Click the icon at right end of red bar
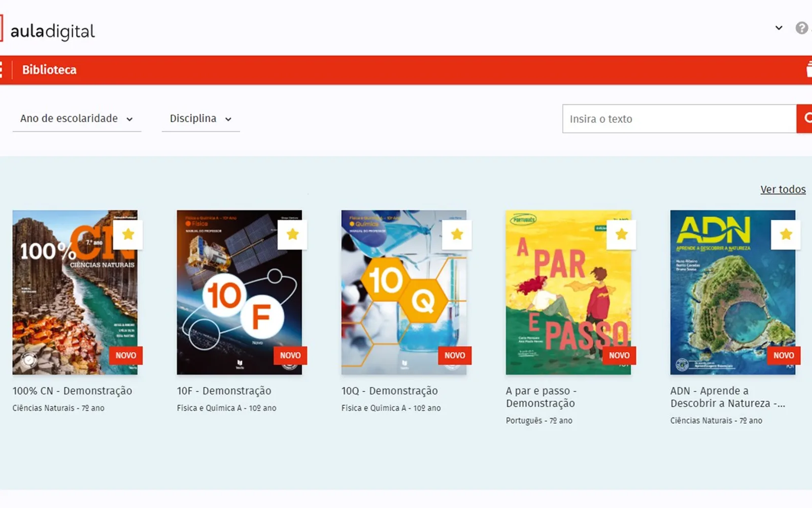 click(x=809, y=70)
